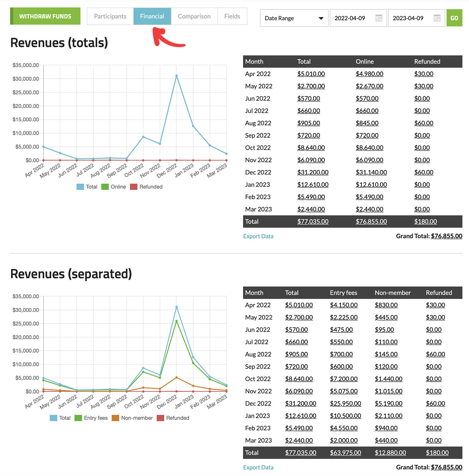The width and height of the screenshot is (469, 476).
Task: Click Export Data under the totals table
Action: (258, 236)
